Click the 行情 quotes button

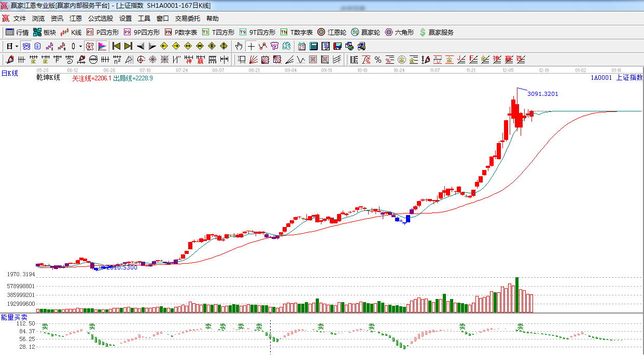[x=17, y=32]
